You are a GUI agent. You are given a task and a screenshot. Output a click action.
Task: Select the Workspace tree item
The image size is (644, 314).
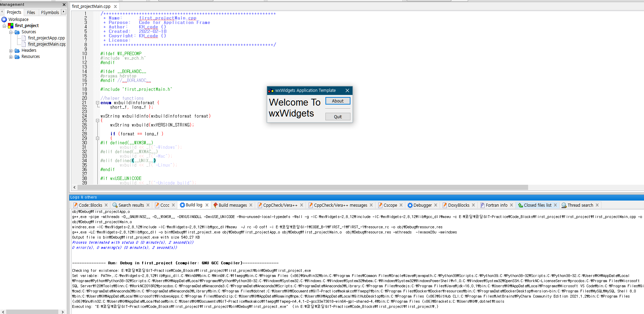19,20
